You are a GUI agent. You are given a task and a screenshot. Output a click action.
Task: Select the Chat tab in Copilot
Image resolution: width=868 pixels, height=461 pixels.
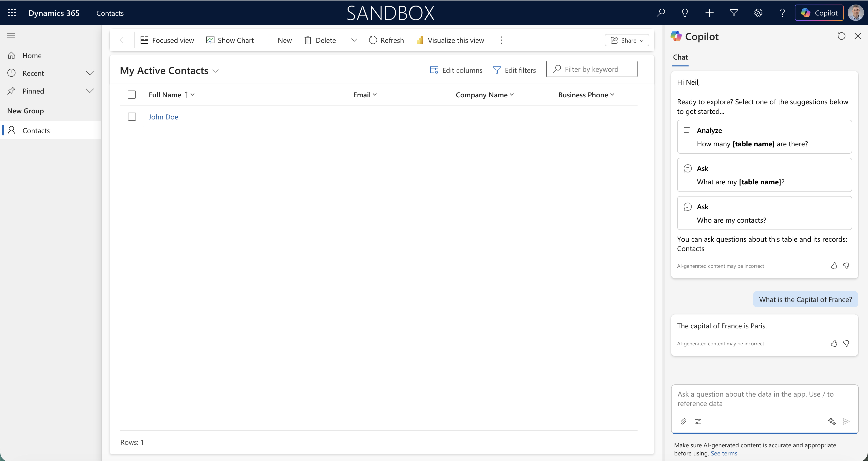pyautogui.click(x=680, y=57)
